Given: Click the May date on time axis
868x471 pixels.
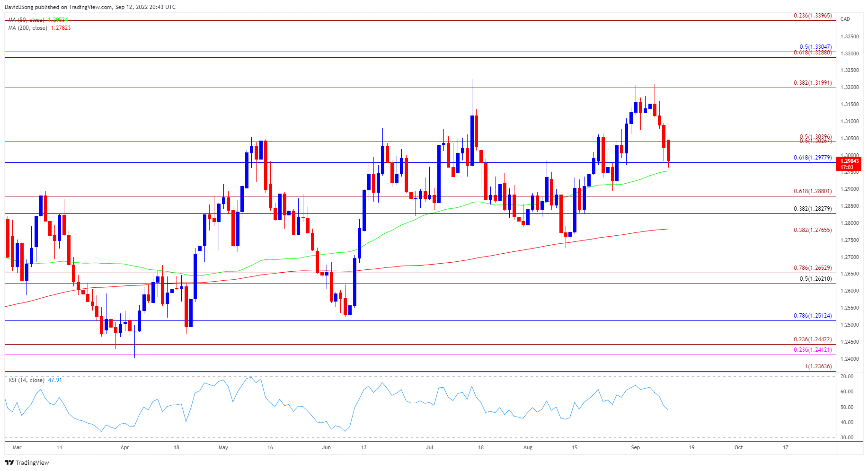Looking at the screenshot, I should coord(223,447).
